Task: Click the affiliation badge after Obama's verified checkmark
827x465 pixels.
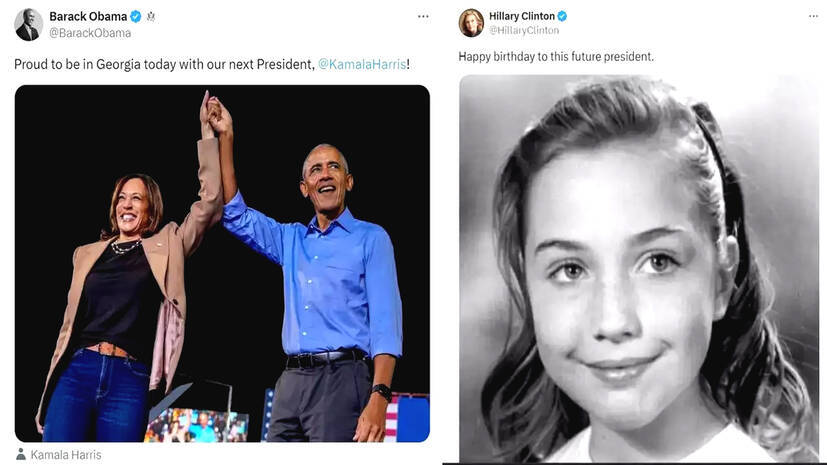Action: click(x=151, y=16)
